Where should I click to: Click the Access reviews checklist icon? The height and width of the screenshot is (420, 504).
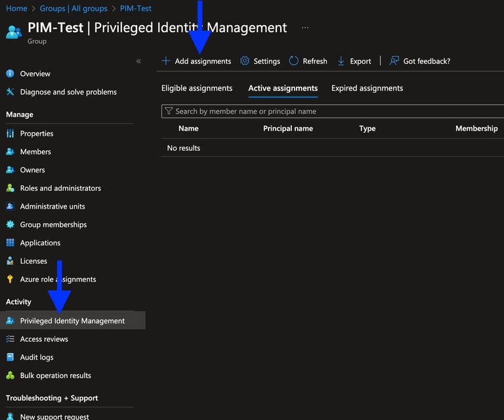point(10,339)
